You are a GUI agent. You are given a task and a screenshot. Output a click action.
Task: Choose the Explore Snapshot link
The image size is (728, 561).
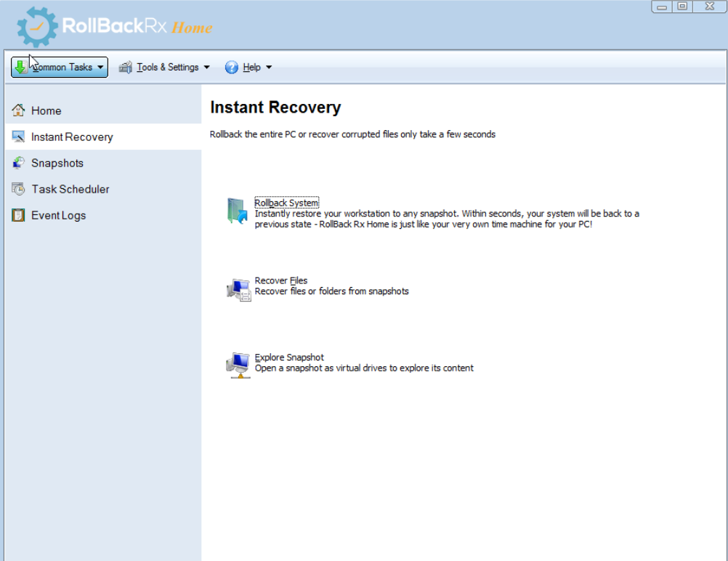click(x=289, y=357)
